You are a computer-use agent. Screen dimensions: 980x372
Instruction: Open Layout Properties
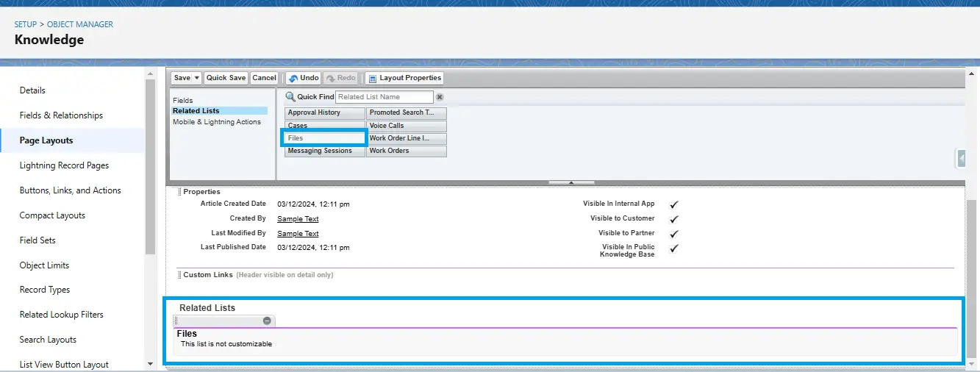point(404,78)
